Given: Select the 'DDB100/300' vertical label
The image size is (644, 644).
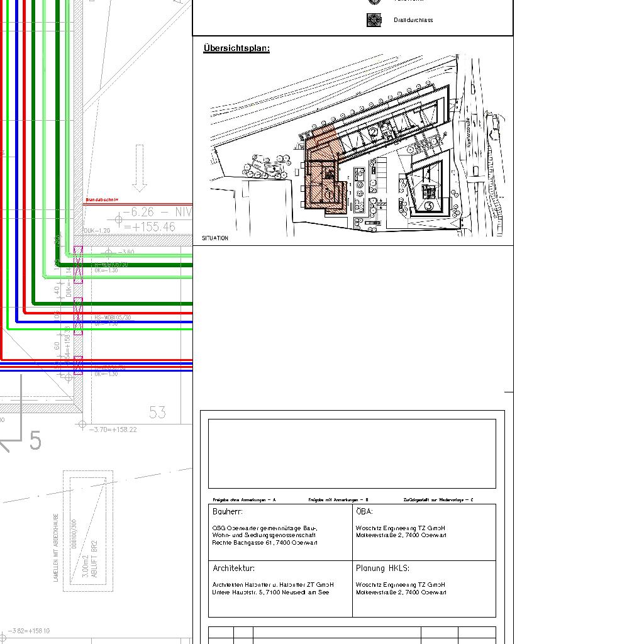Looking at the screenshot, I should [74, 533].
